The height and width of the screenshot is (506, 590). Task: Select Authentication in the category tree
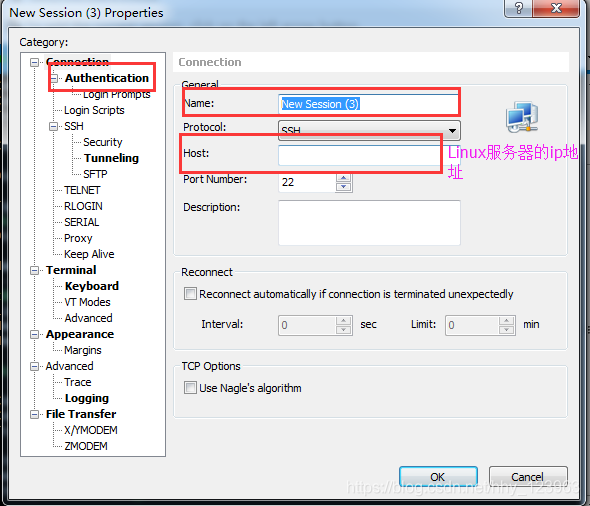107,78
